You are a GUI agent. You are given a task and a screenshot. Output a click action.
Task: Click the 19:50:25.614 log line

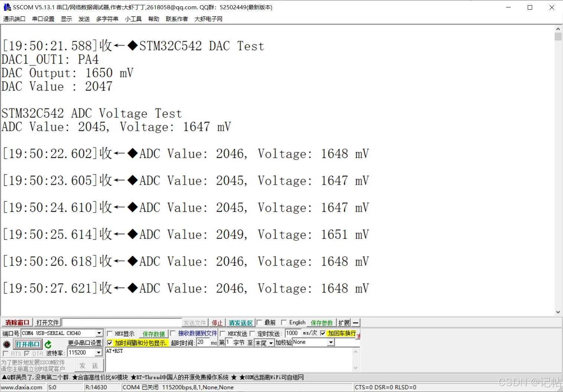pos(186,234)
